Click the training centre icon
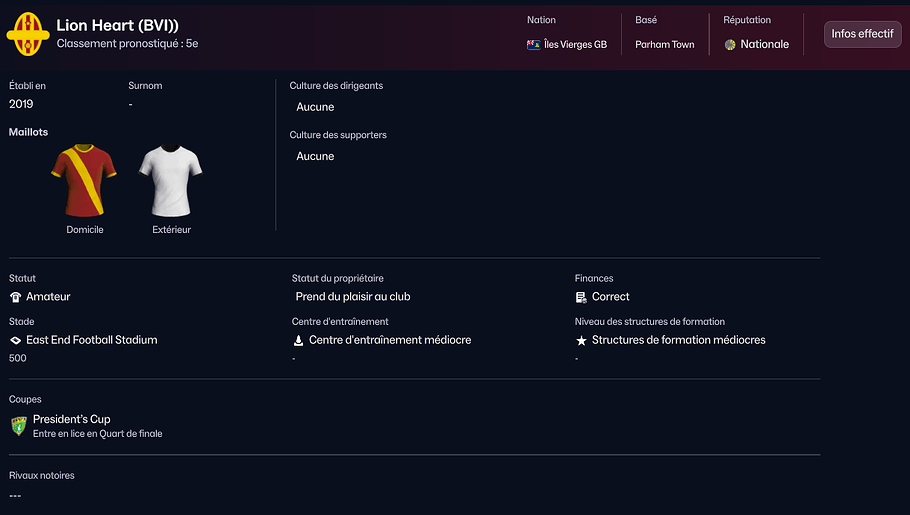This screenshot has width=910, height=515. (x=298, y=340)
